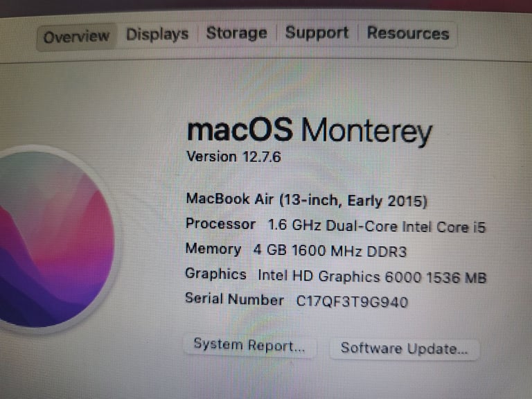Screen dimensions: 532x399
Task: Open System Report
Action: coord(249,346)
